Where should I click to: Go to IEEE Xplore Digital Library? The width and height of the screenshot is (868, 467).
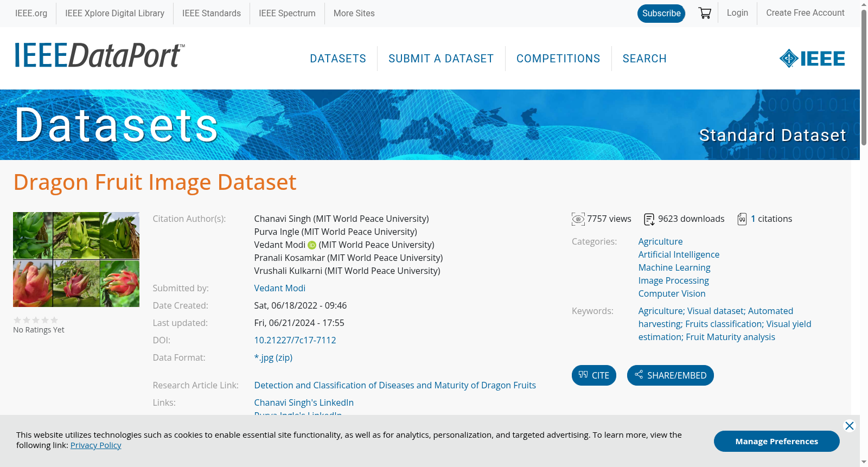tap(115, 13)
